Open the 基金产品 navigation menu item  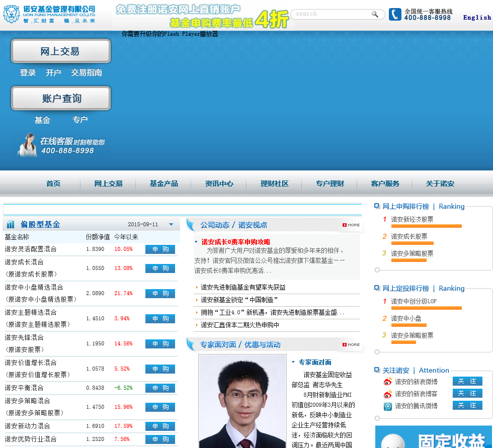(164, 184)
